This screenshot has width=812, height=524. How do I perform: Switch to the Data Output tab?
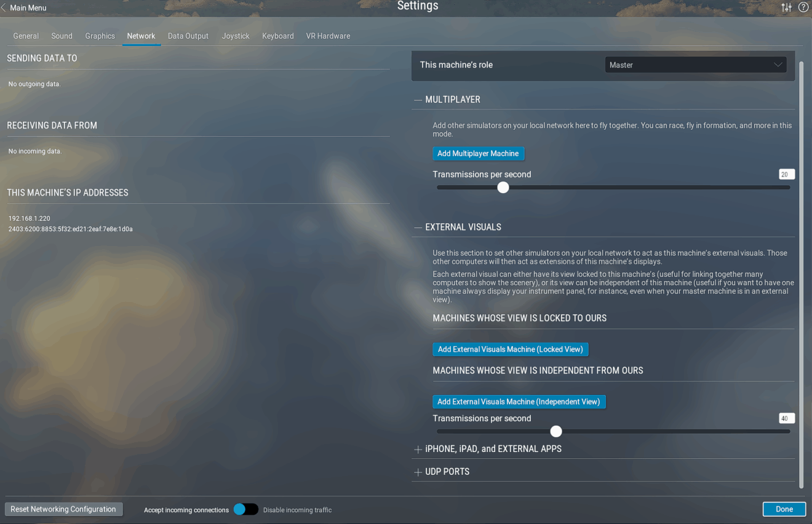tap(188, 36)
